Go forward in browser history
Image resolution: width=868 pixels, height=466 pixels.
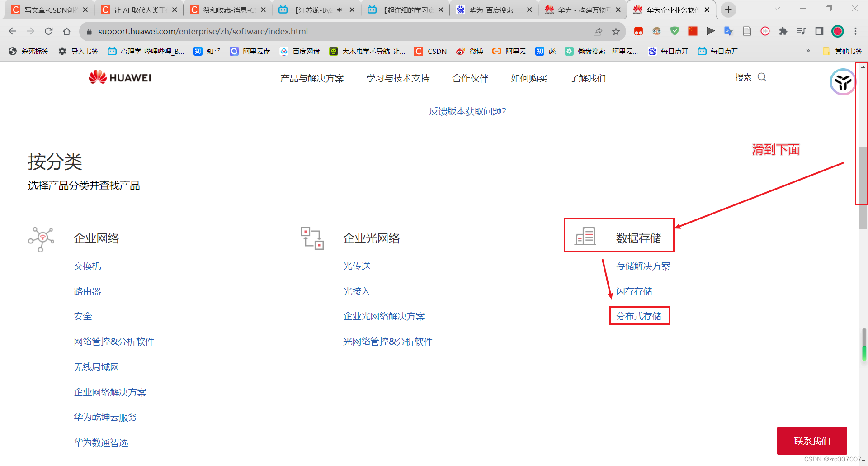pos(31,31)
